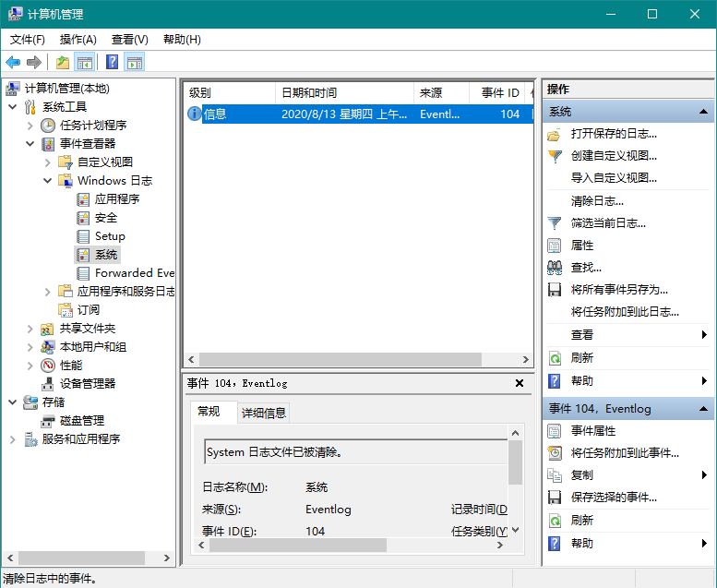Click the 将所有事件另存为 floppy icon
Image resolution: width=717 pixels, height=588 pixels.
coord(555,290)
